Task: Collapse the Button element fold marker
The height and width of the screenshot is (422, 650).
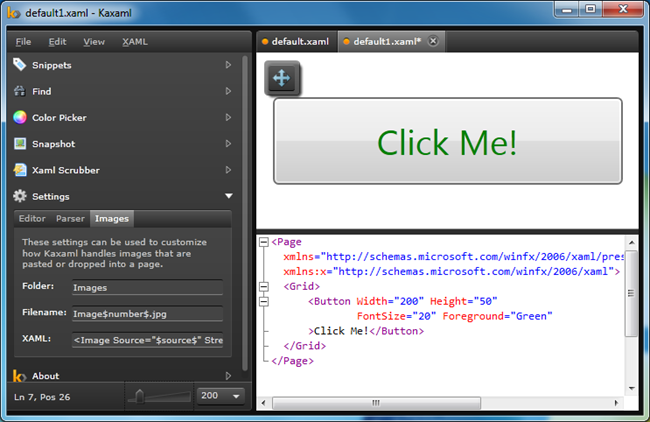Action: (264, 301)
